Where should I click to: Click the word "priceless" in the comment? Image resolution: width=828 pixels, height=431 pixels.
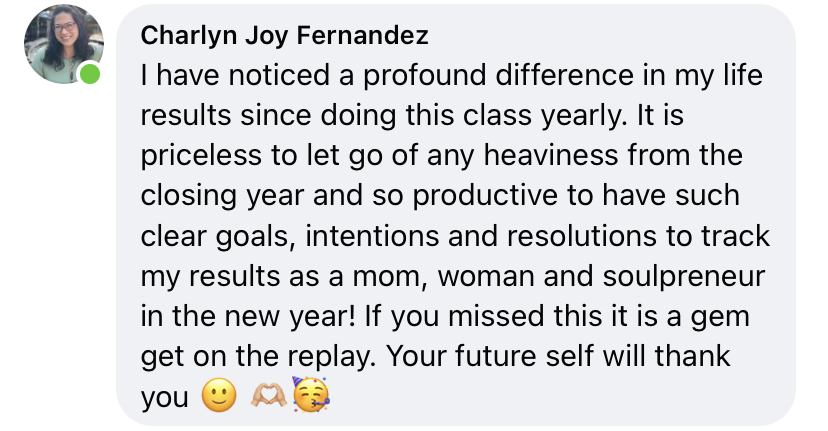201,155
